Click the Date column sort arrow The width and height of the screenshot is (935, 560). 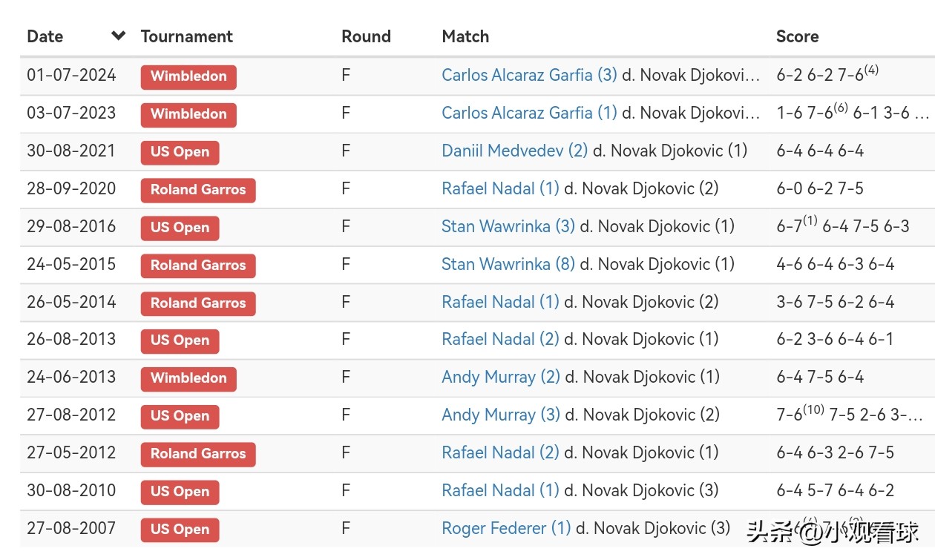[x=118, y=36]
